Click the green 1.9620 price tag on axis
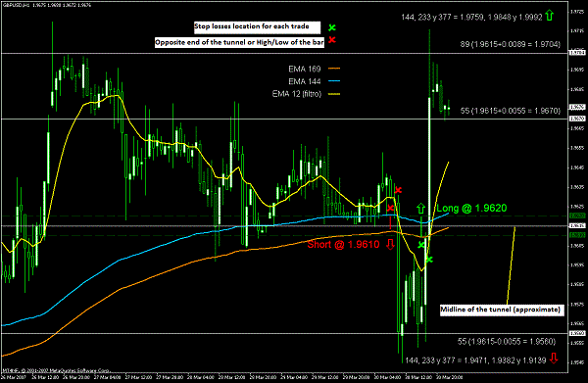The width and height of the screenshot is (588, 383). click(577, 215)
